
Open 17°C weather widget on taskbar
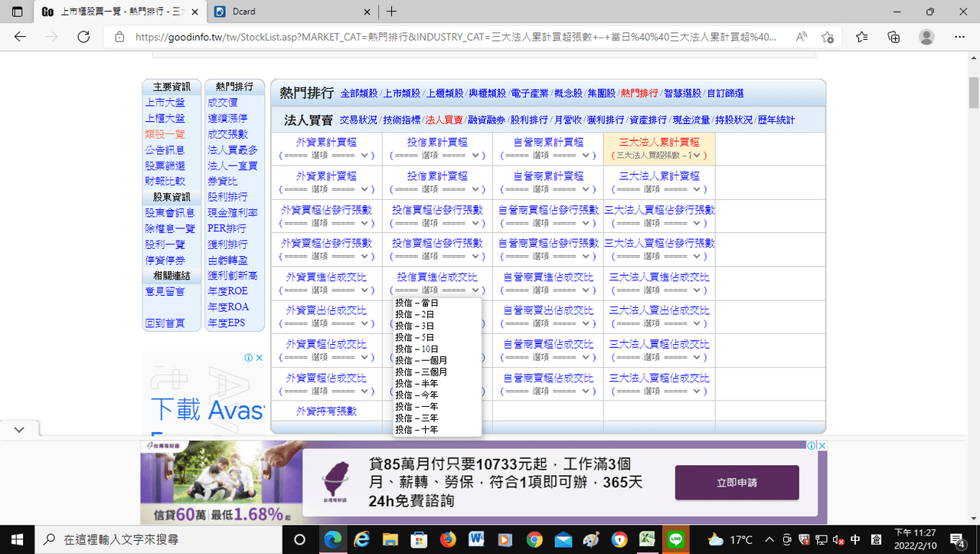coord(730,539)
